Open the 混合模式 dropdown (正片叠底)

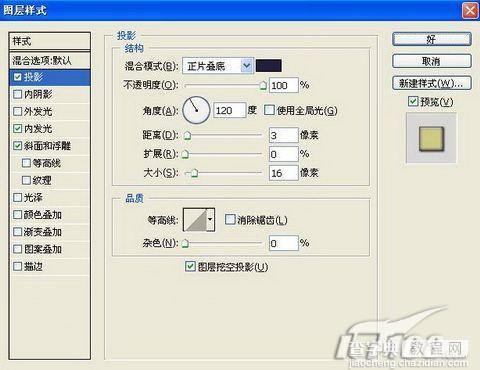tap(217, 66)
